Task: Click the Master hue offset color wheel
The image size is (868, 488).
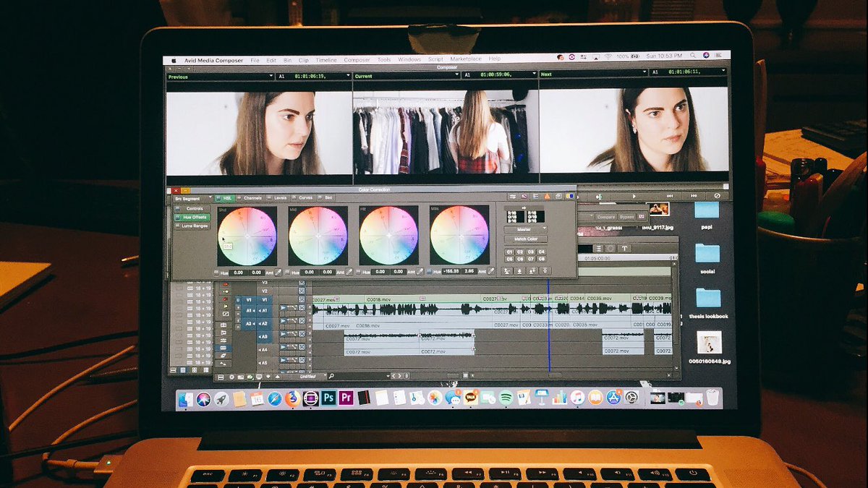Action: click(460, 236)
